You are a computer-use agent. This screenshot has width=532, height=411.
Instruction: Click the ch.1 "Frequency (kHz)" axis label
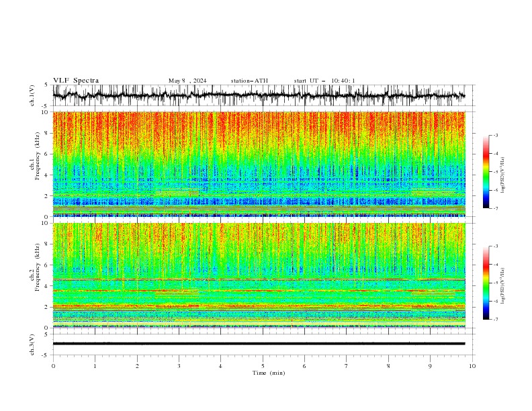coord(38,156)
